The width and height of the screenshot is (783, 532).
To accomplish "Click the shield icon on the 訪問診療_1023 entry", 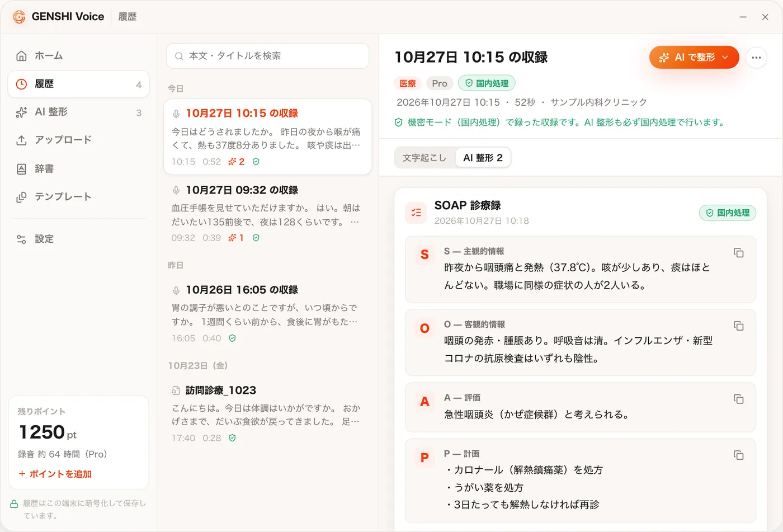I will coord(232,438).
